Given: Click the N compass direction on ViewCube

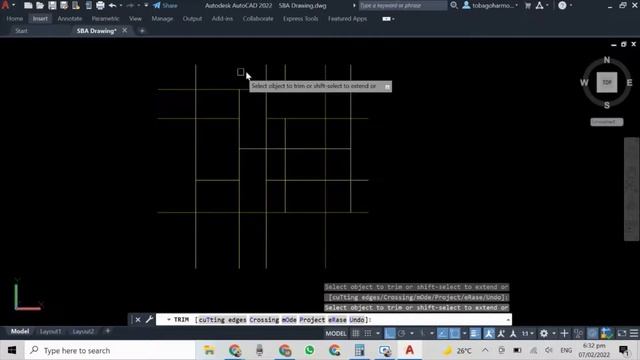Looking at the screenshot, I should [607, 60].
